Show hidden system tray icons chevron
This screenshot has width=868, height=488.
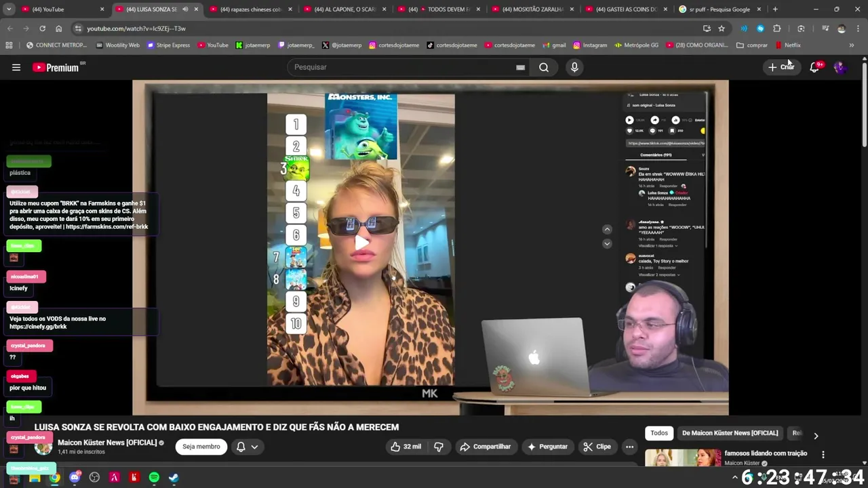pos(735,478)
